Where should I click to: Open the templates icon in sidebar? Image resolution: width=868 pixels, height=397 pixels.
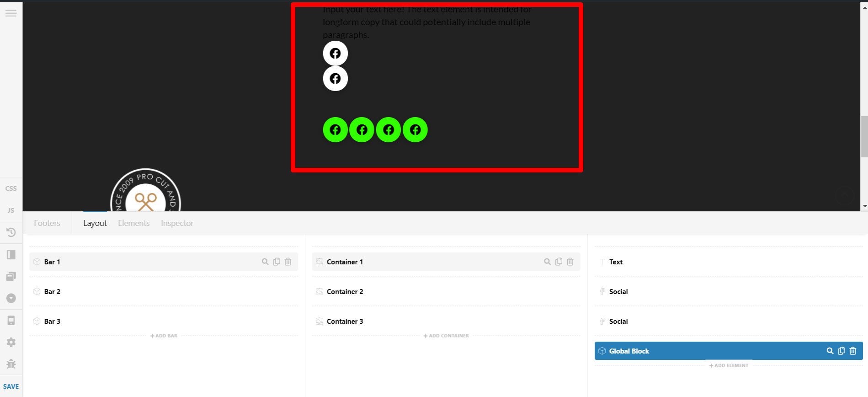coord(11,276)
